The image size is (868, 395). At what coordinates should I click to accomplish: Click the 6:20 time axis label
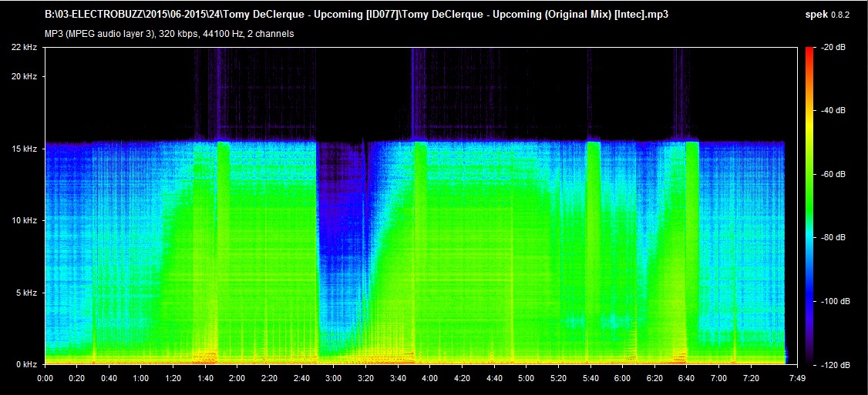[x=655, y=378]
